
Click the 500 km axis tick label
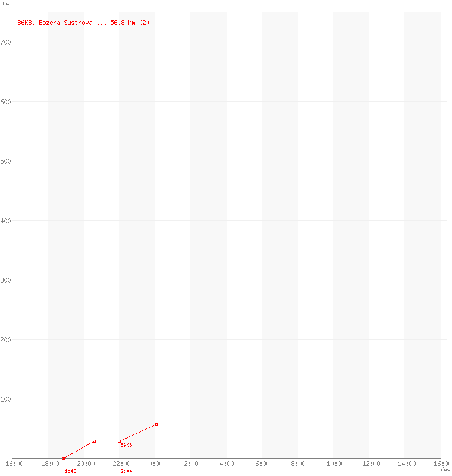click(x=7, y=161)
